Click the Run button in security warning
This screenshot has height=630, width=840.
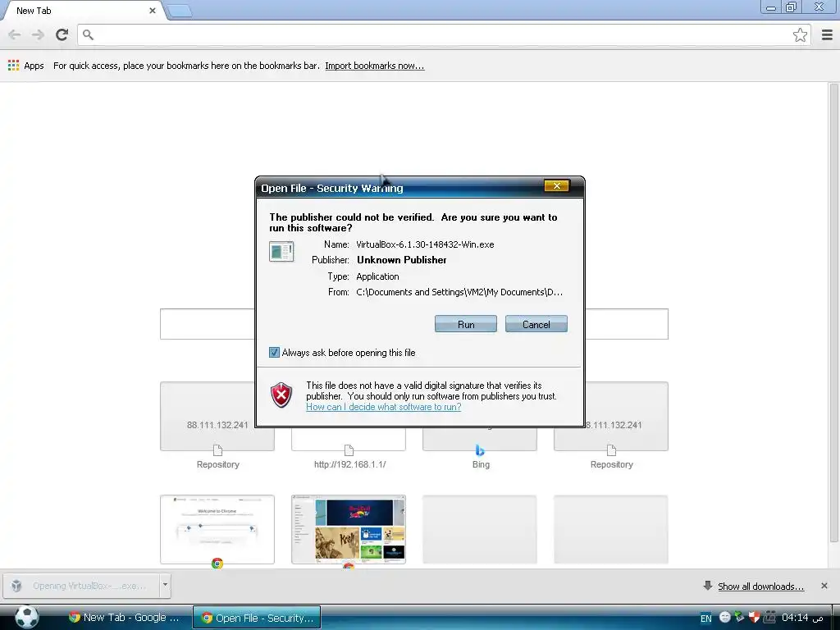pyautogui.click(x=466, y=324)
